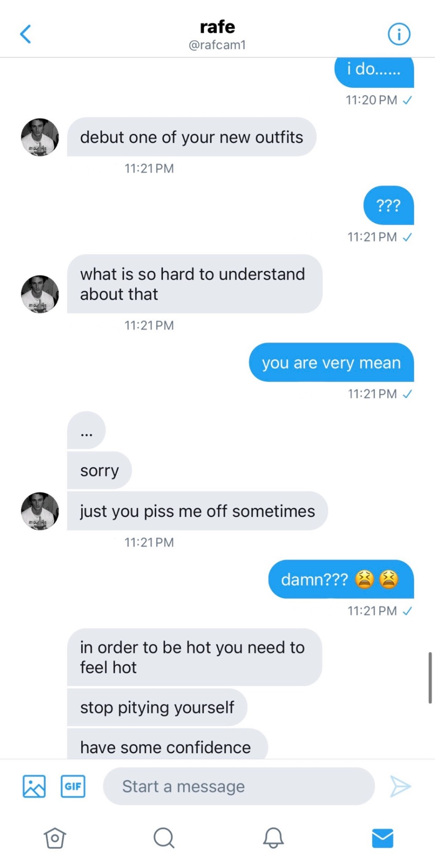Tap the photo attachment icon
Viewport: 435px width, 868px height.
(34, 786)
